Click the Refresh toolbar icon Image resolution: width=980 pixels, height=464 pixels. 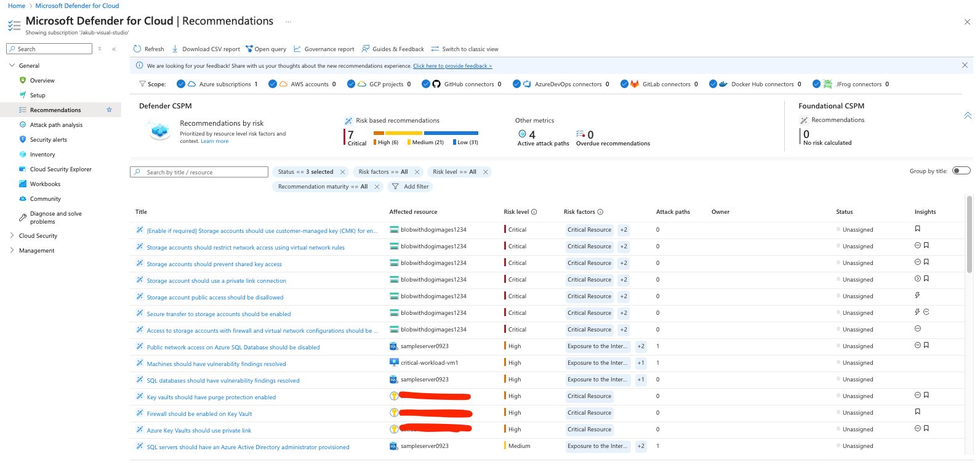click(x=137, y=49)
